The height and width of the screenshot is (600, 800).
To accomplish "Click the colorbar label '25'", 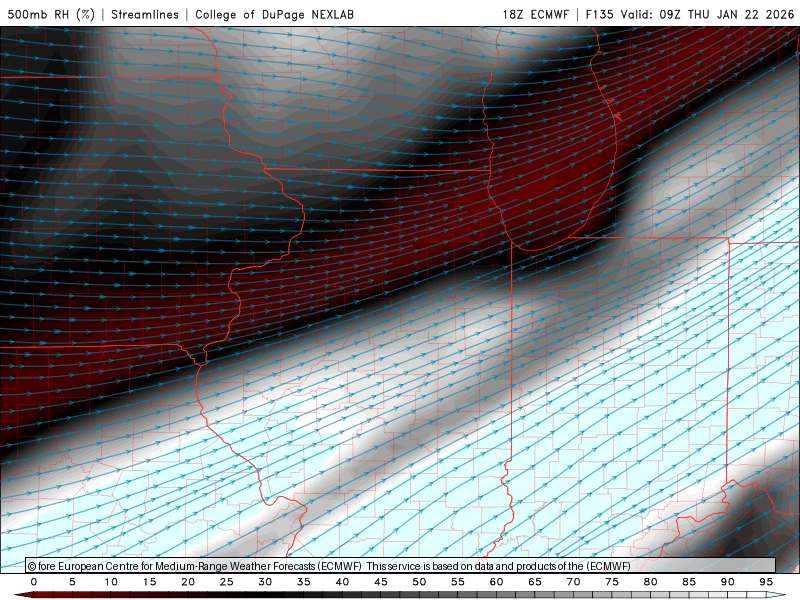I will pos(227,582).
